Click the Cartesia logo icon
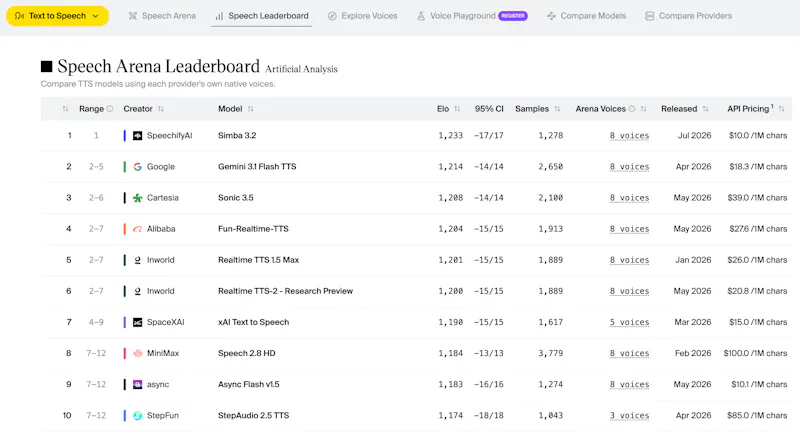This screenshot has width=800, height=438. coord(137,198)
